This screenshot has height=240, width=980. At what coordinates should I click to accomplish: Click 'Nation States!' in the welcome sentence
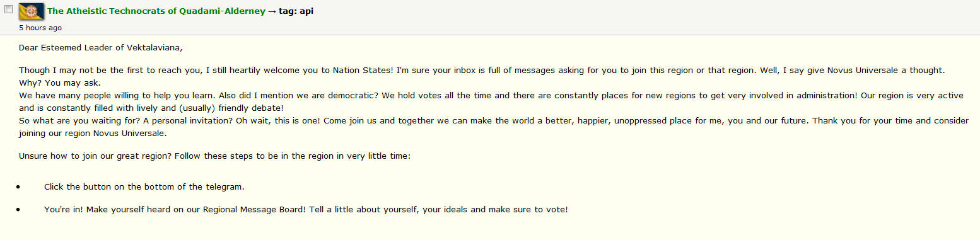click(364, 71)
